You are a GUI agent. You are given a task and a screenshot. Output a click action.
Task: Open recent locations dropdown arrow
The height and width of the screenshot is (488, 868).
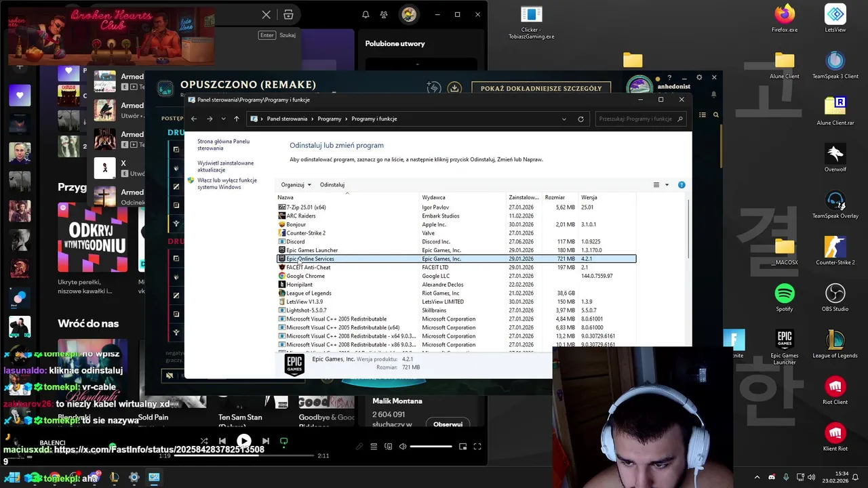point(224,119)
